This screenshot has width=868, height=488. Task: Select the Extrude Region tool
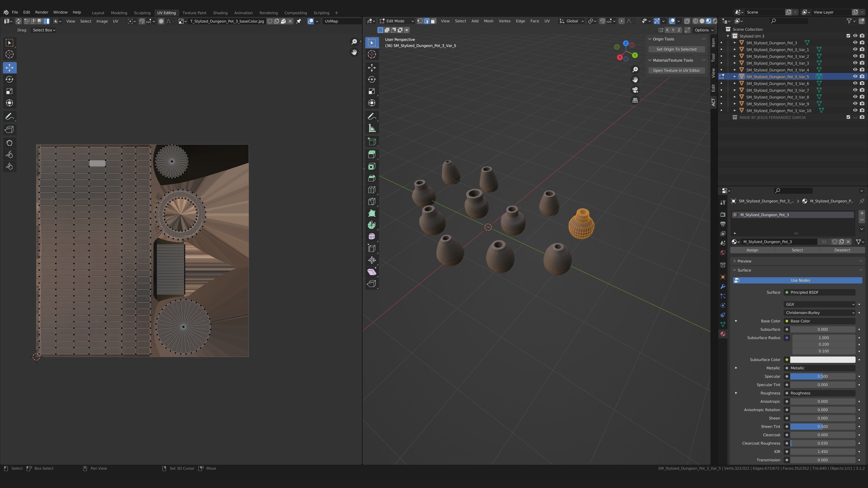pos(372,155)
